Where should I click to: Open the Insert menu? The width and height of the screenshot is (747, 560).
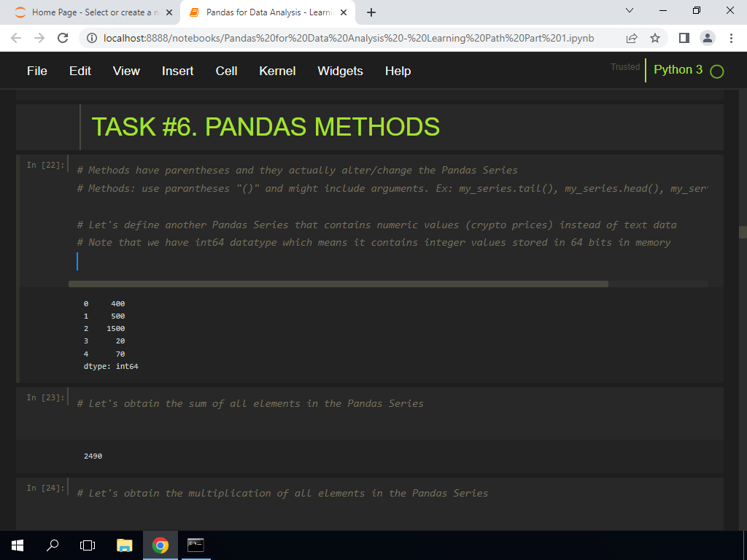click(x=178, y=71)
